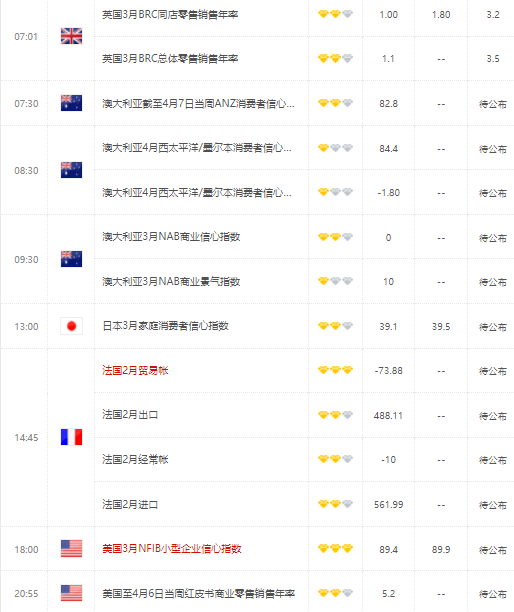The height and width of the screenshot is (612, 514).
Task: Open 日本3月家庭消费者信心指数 indicator
Action: tap(165, 326)
